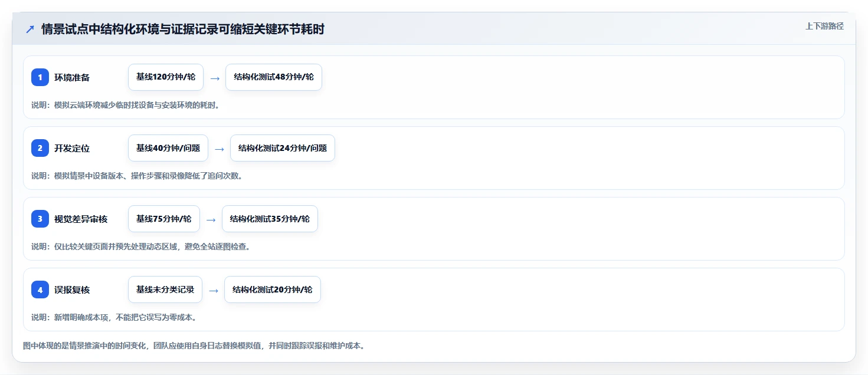Click the trend arrow icon beside the title

30,29
